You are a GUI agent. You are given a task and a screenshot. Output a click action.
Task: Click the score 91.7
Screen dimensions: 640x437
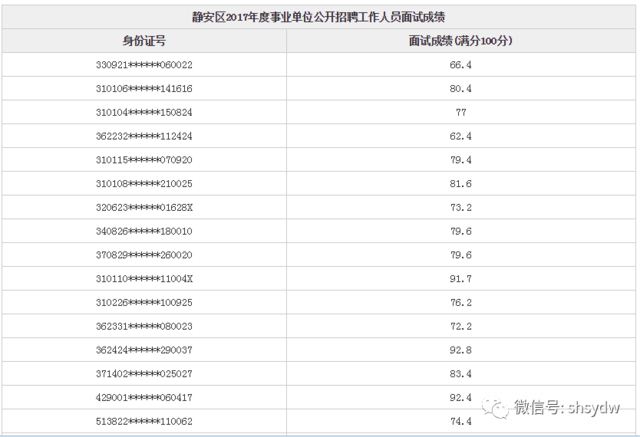point(460,279)
